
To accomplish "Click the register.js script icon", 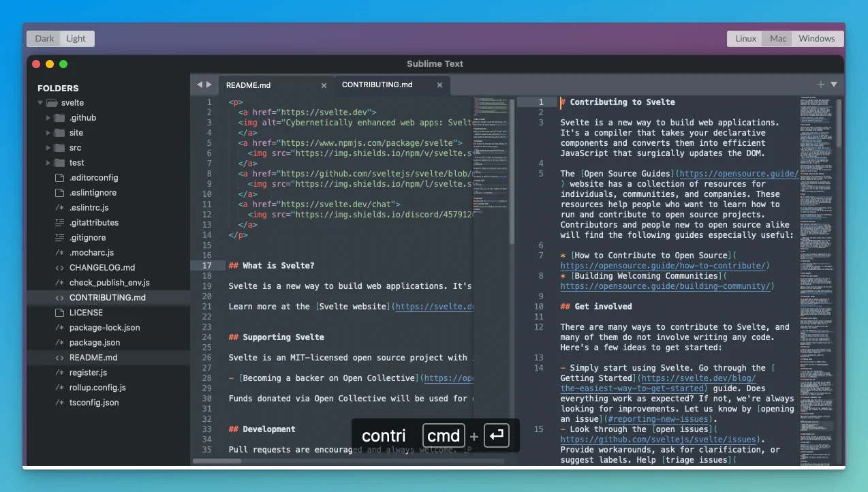I will 59,373.
